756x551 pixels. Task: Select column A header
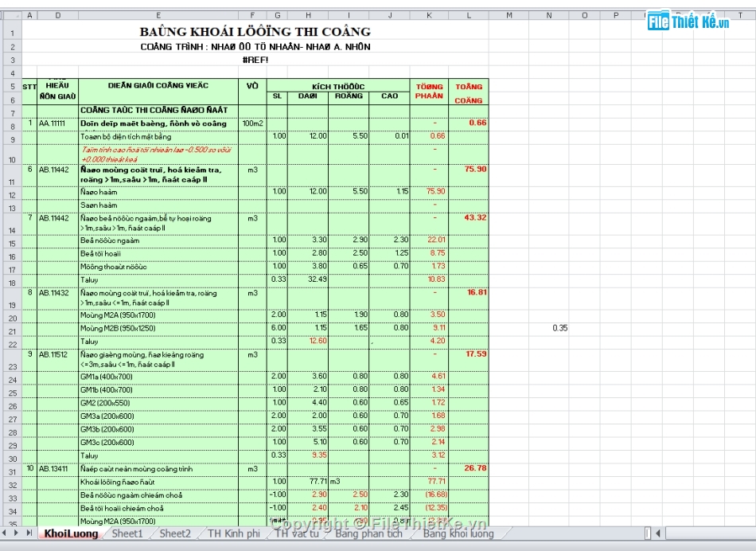(29, 15)
